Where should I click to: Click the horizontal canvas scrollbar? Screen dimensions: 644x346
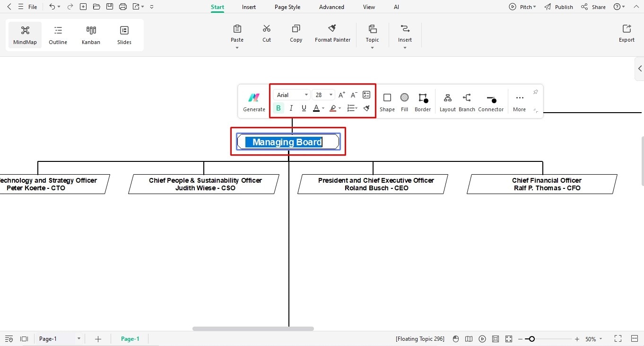tap(253, 328)
